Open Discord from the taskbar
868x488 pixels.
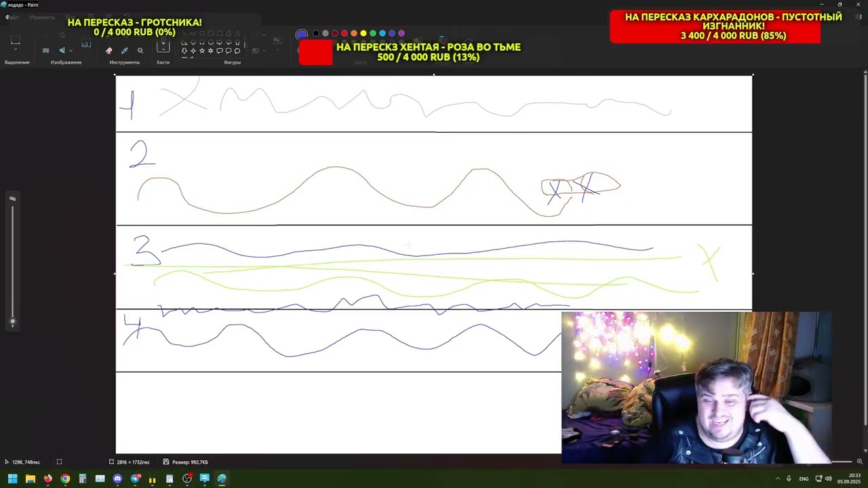click(x=117, y=479)
